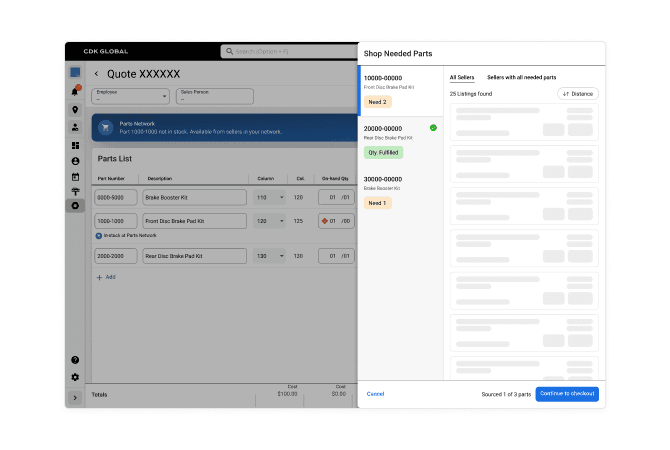Open the calendar sidebar icon
The image size is (670, 450).
coord(75,176)
